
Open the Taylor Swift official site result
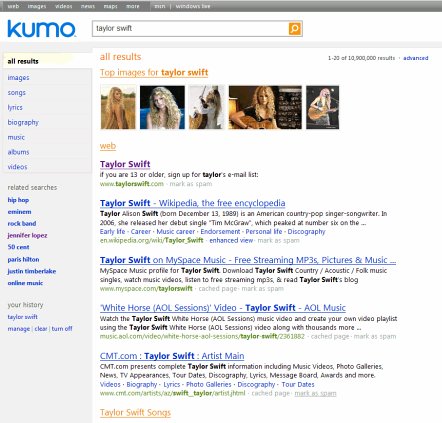[x=125, y=164]
